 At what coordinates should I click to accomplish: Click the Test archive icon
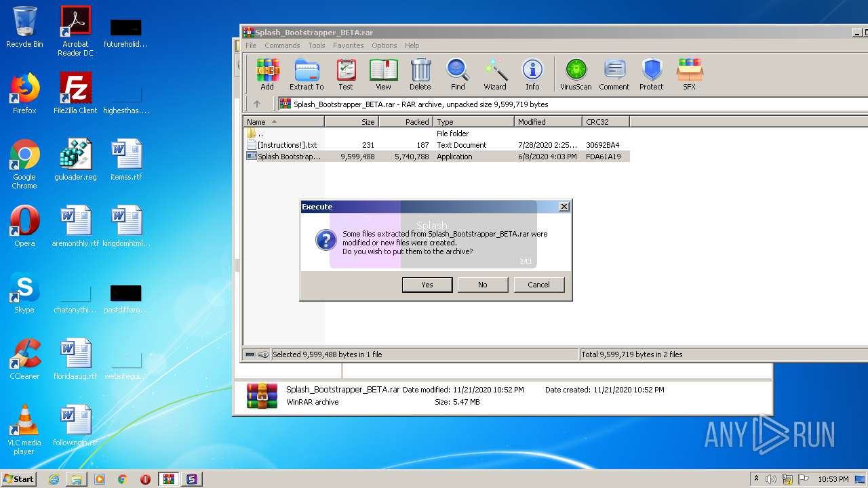346,75
